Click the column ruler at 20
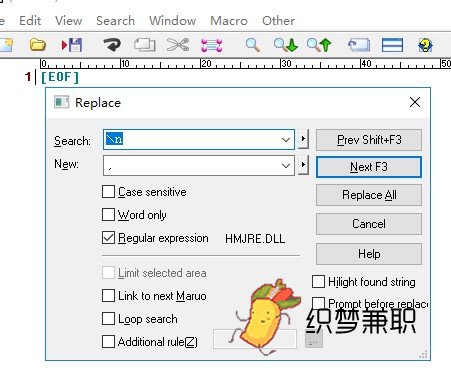 point(206,63)
